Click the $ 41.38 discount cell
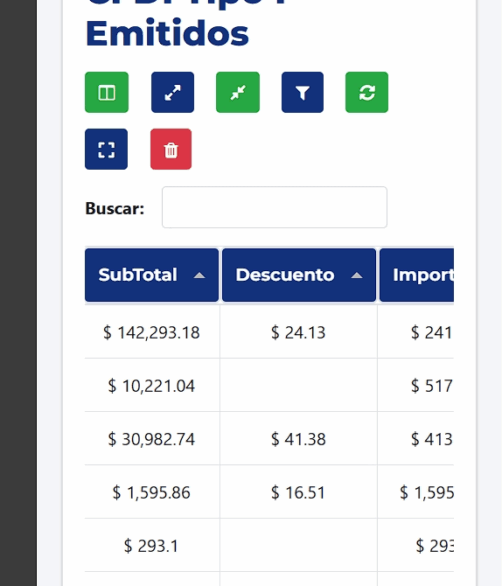 click(x=298, y=439)
